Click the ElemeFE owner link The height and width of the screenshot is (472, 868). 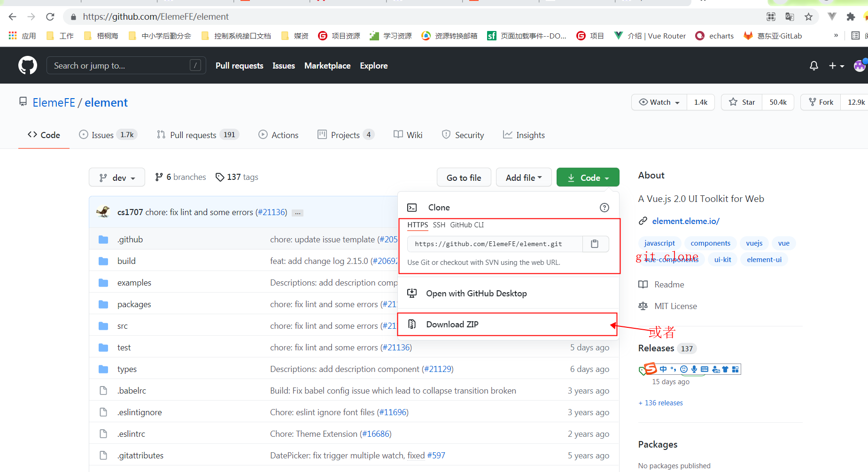[x=54, y=103]
